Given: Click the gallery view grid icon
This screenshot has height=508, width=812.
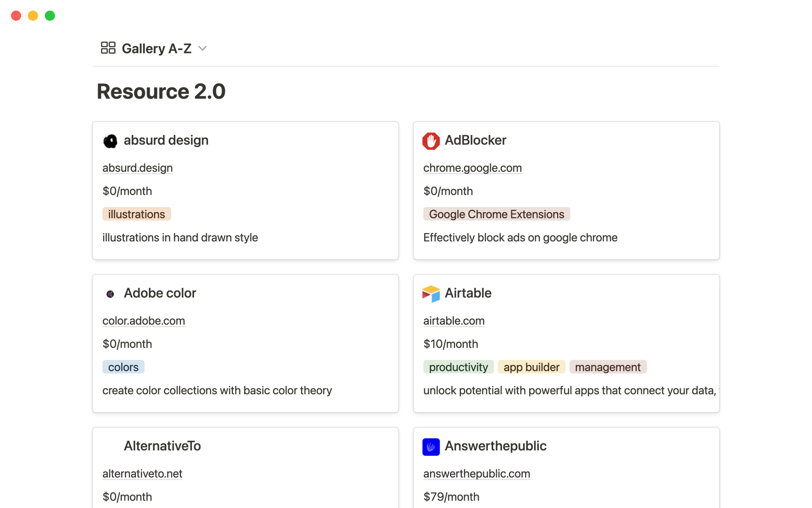Looking at the screenshot, I should tap(108, 48).
